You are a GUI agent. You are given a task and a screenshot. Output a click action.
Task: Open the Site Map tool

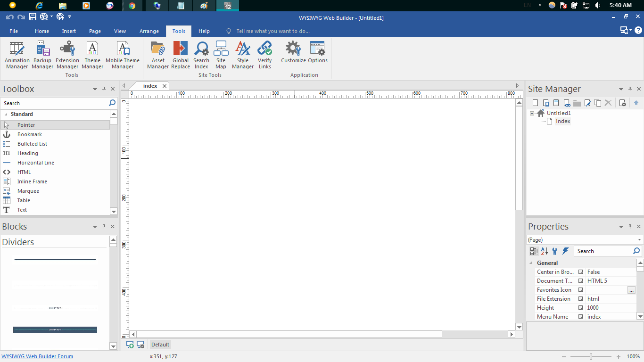tap(221, 55)
